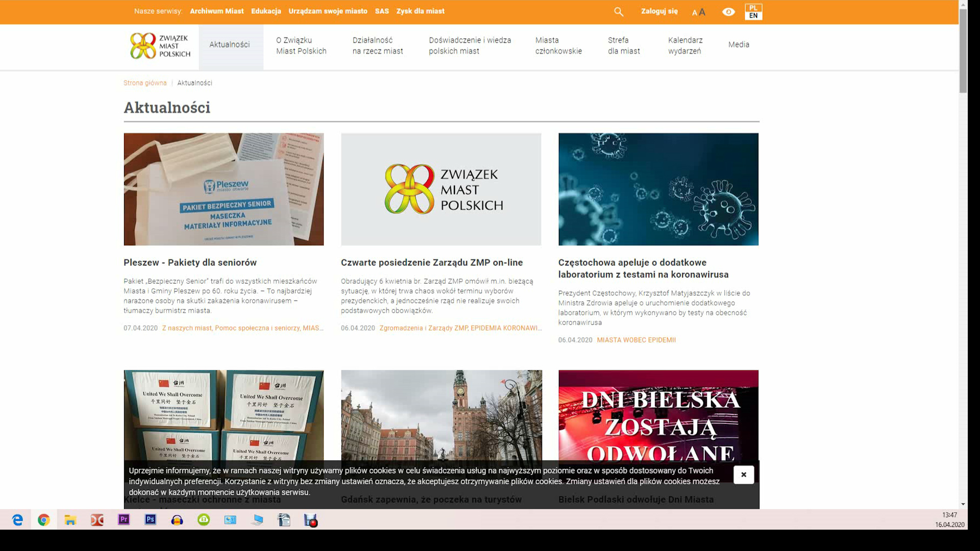Screen dimensions: 980x551
Task: Open Zgromadzenia i Zarządy ZMP tag
Action: click(x=424, y=328)
